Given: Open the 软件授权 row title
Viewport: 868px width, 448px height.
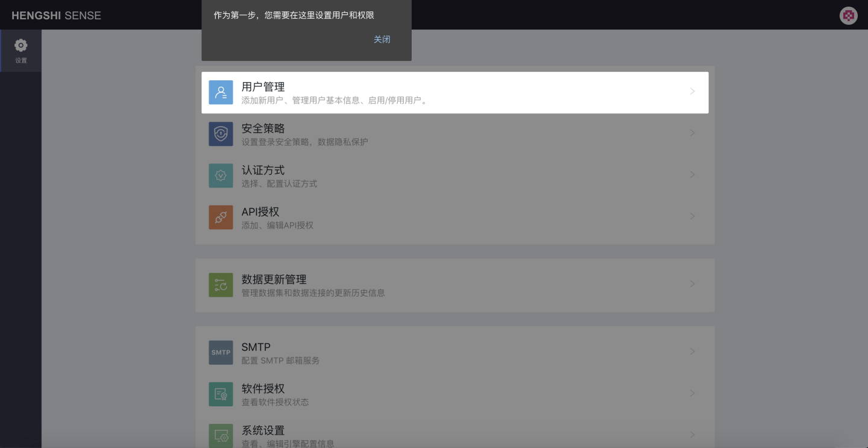Looking at the screenshot, I should point(263,389).
